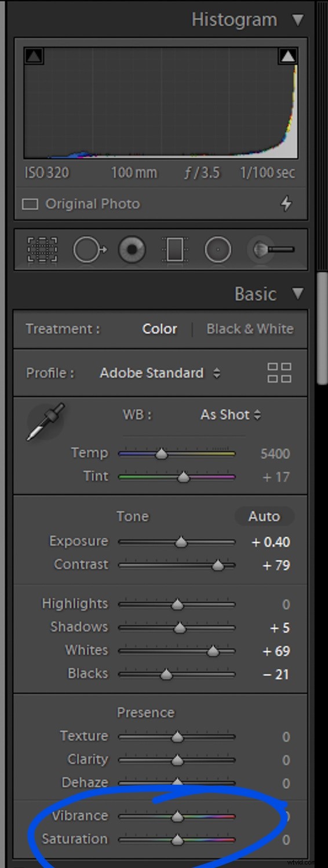
Task: Switch treatment to Black & White
Action: pyautogui.click(x=250, y=329)
